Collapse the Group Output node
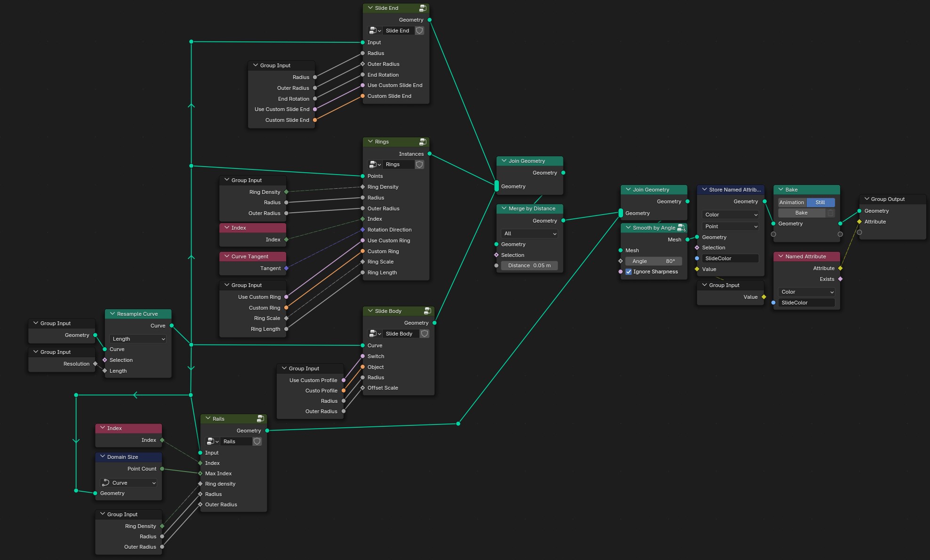The image size is (930, 560). point(866,199)
